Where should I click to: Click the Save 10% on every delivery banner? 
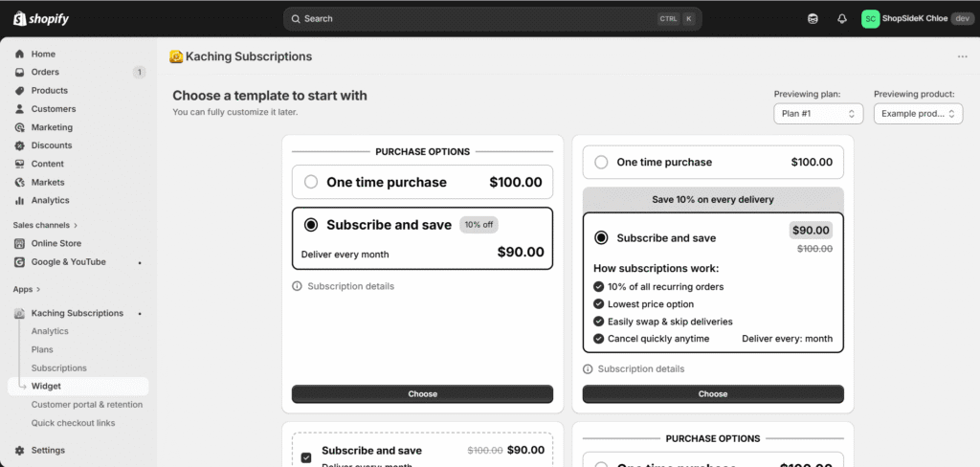click(713, 199)
